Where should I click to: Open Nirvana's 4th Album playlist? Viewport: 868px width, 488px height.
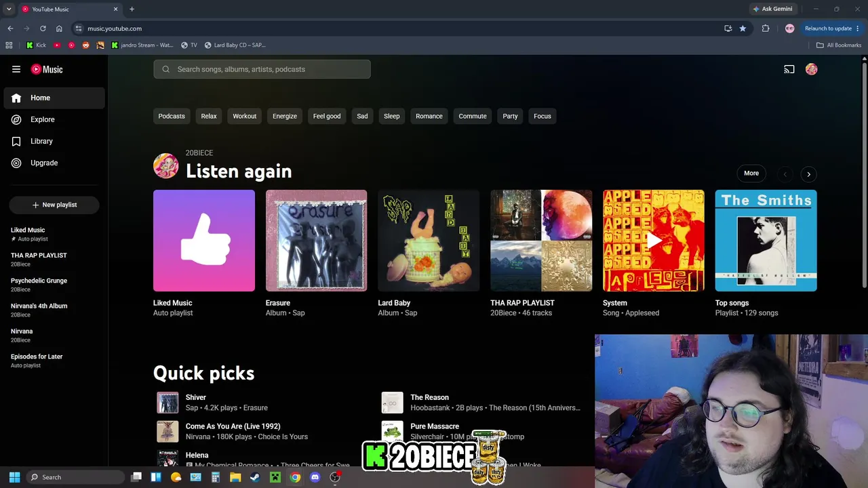[54, 310]
